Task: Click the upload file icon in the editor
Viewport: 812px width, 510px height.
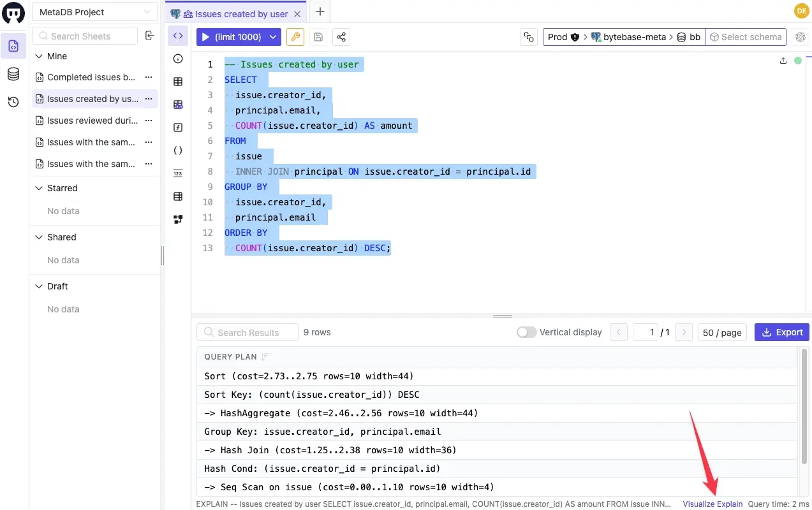Action: click(x=783, y=61)
